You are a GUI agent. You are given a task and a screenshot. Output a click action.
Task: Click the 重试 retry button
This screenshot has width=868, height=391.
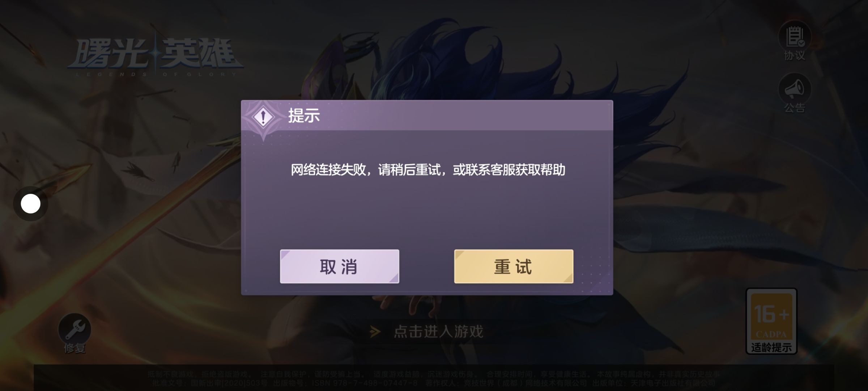[514, 266]
